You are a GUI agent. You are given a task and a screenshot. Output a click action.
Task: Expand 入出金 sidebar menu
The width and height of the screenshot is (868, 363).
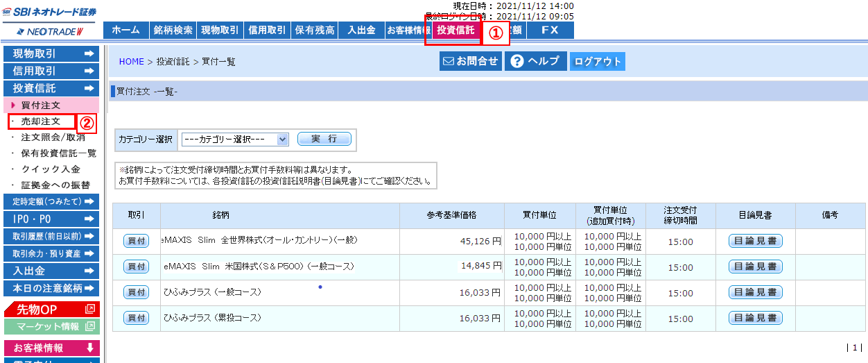pyautogui.click(x=51, y=271)
